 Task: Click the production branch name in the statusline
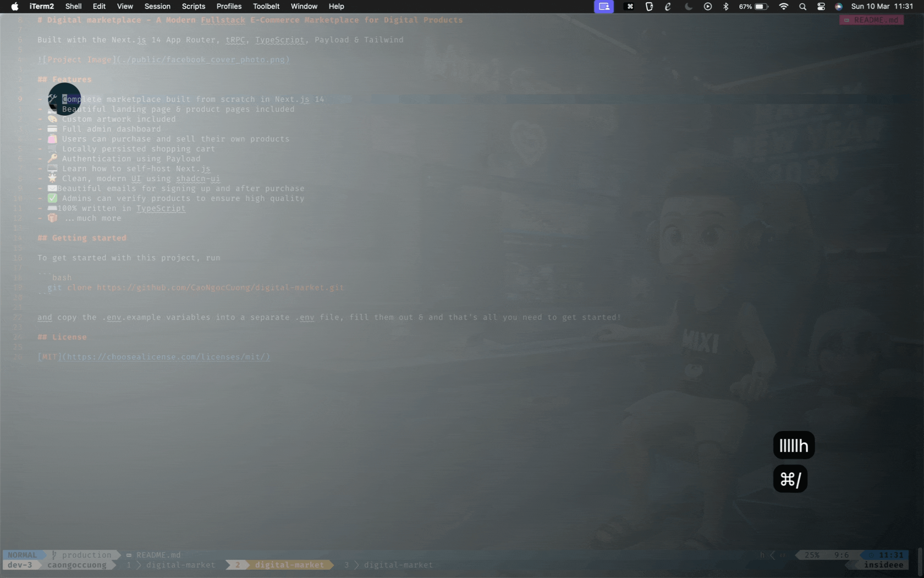(x=86, y=555)
